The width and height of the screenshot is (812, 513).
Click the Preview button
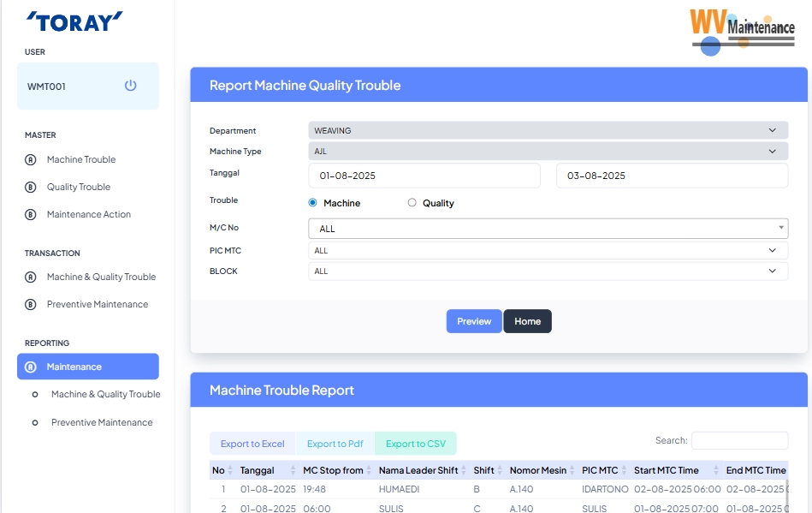point(474,321)
